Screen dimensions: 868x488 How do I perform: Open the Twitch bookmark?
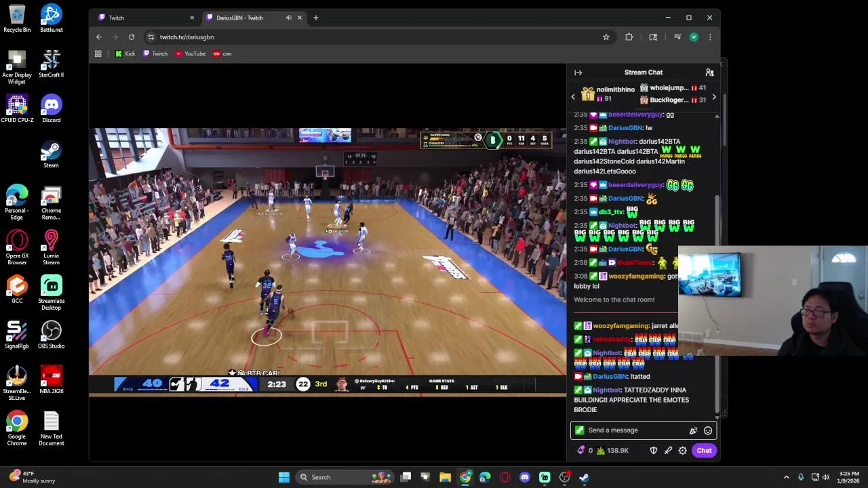coord(155,54)
